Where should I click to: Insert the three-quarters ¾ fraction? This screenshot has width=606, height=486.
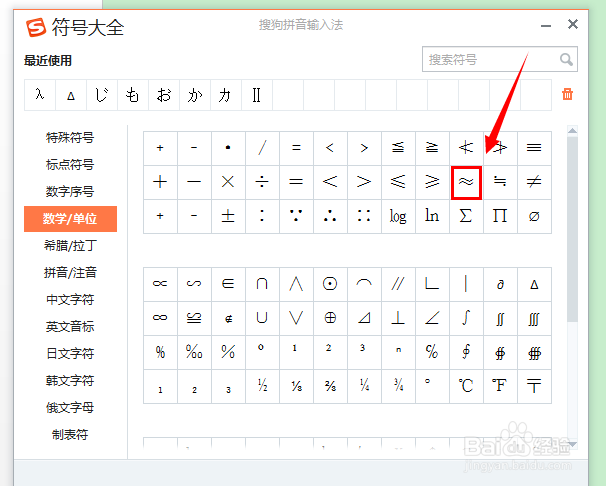point(398,386)
